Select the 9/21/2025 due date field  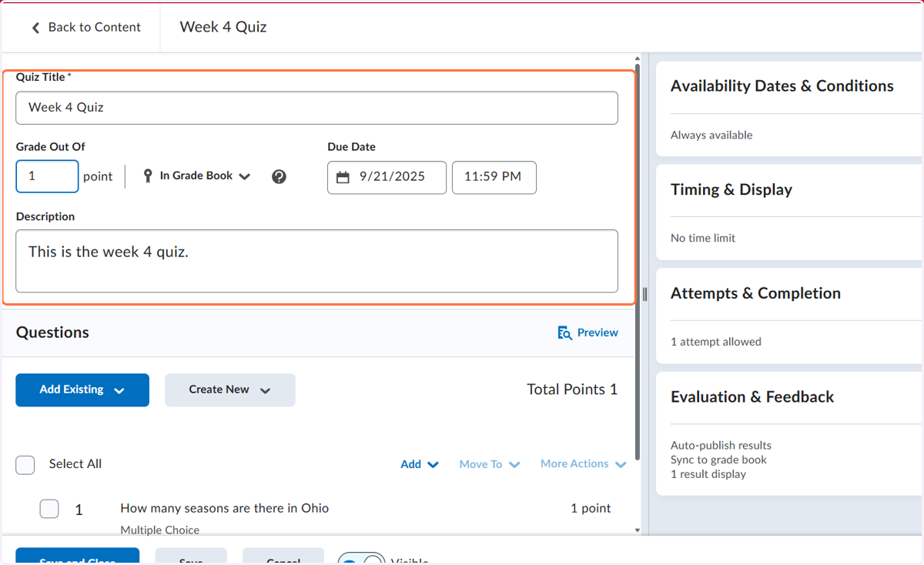(x=387, y=177)
